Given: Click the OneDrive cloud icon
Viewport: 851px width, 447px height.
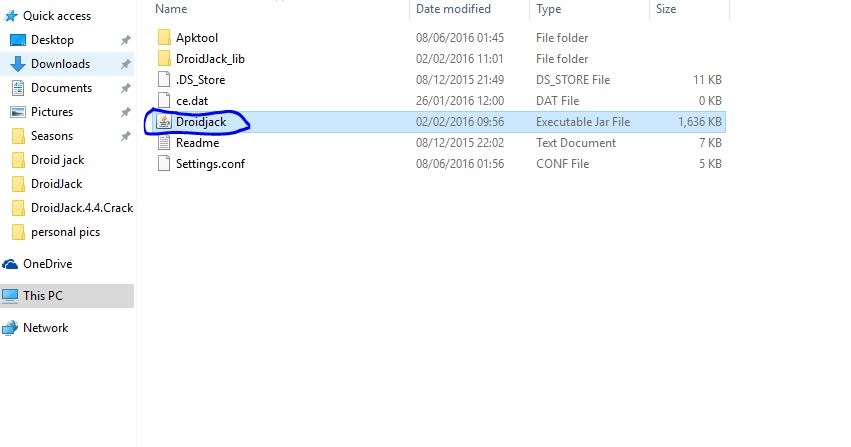Looking at the screenshot, I should click(10, 264).
